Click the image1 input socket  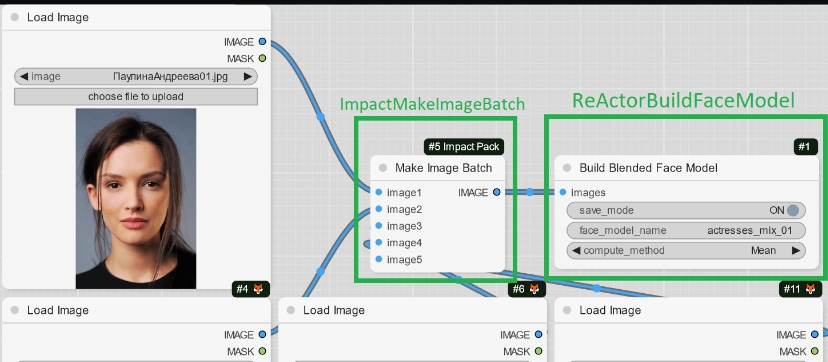click(x=379, y=192)
